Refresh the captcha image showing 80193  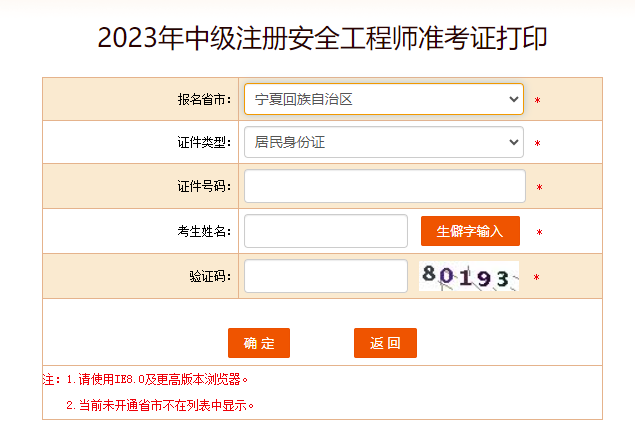coord(469,276)
